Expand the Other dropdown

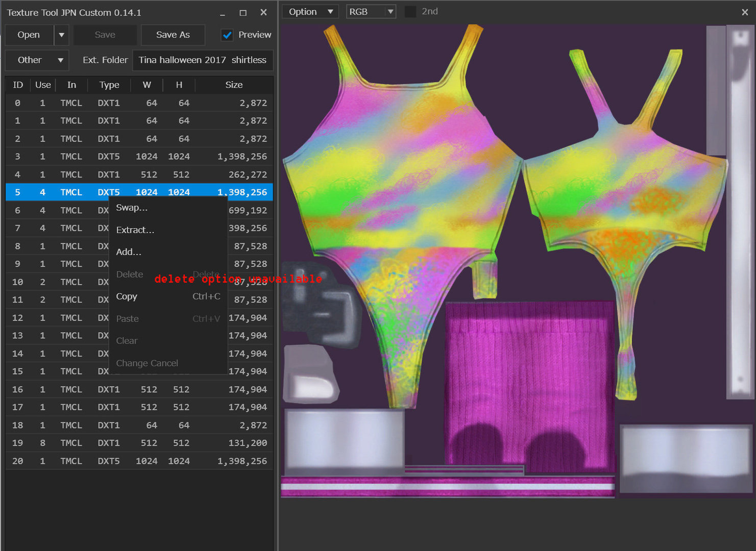(37, 60)
